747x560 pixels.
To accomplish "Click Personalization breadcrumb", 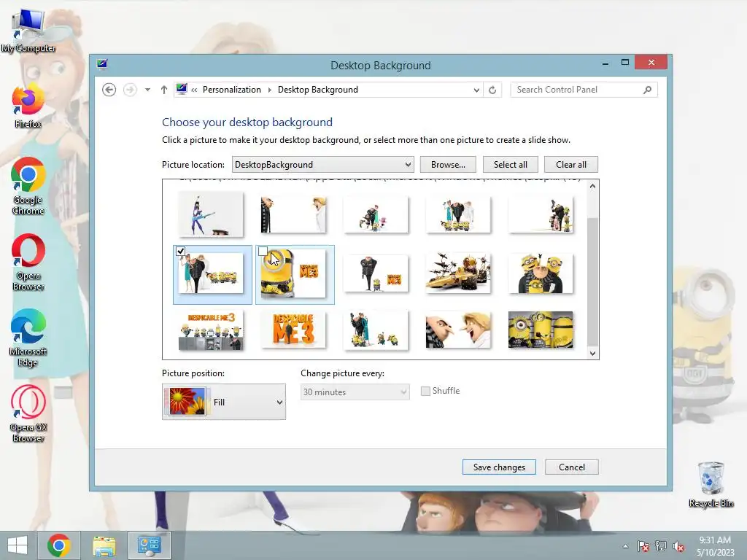I will 231,90.
